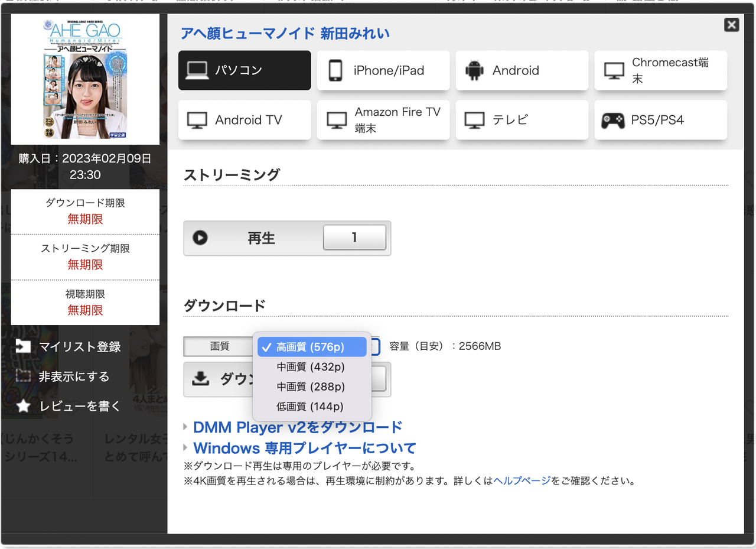Image resolution: width=756 pixels, height=549 pixels.
Task: Click the 画質 label
Action: 220,347
